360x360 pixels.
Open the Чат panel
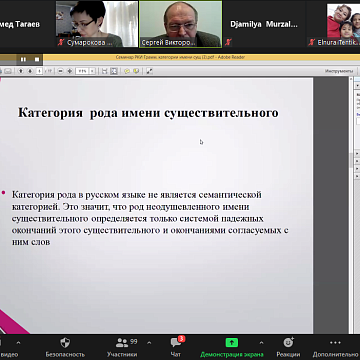(176, 347)
